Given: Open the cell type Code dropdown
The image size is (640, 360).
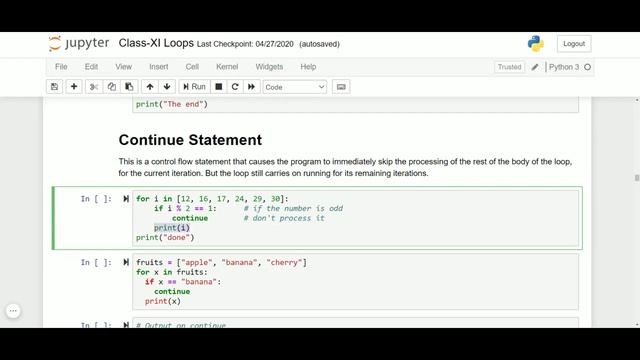Looking at the screenshot, I should pos(295,87).
